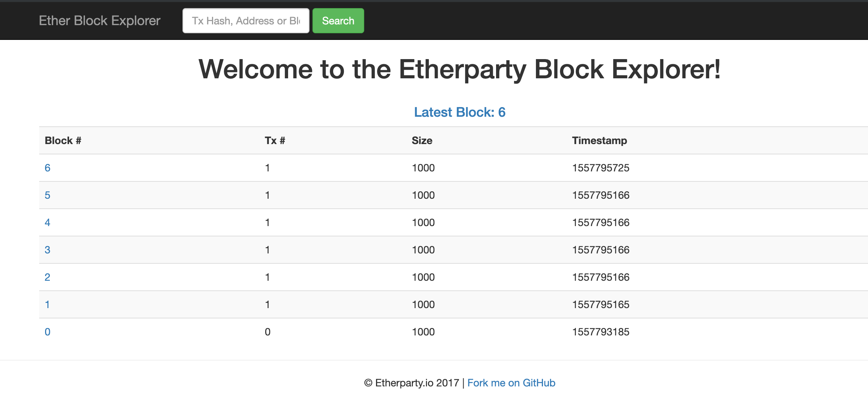Open block 6 details
868x413 pixels.
[47, 168]
